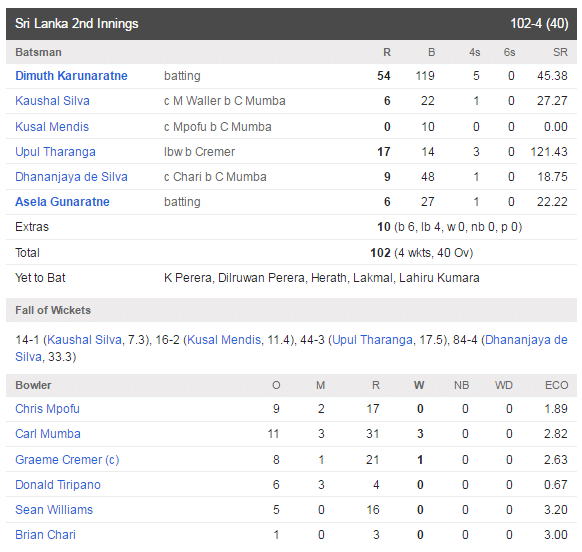Screen dimensions: 582x552
Task: Click the Bowler column header
Action: [x=33, y=385]
